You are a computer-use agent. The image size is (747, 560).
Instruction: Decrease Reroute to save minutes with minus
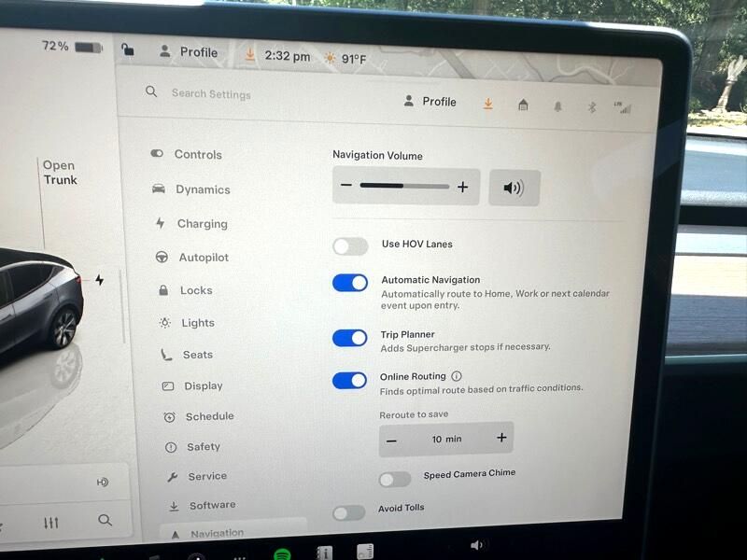(x=391, y=440)
